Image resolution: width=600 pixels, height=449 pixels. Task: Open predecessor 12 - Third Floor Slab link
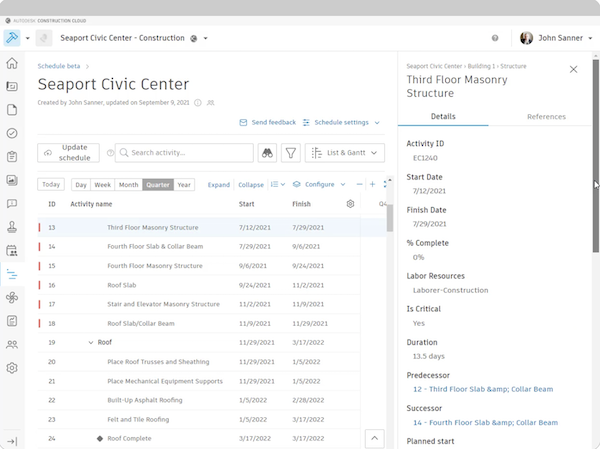click(483, 389)
